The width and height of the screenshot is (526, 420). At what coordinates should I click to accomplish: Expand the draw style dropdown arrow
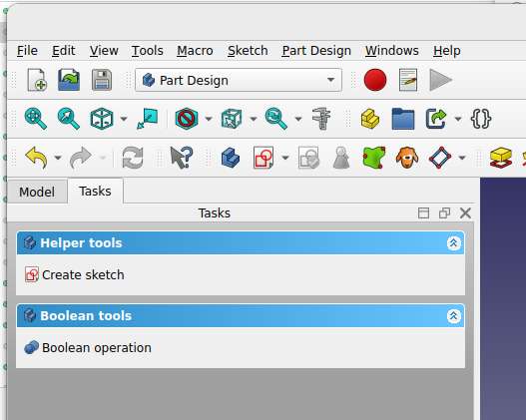(x=209, y=119)
